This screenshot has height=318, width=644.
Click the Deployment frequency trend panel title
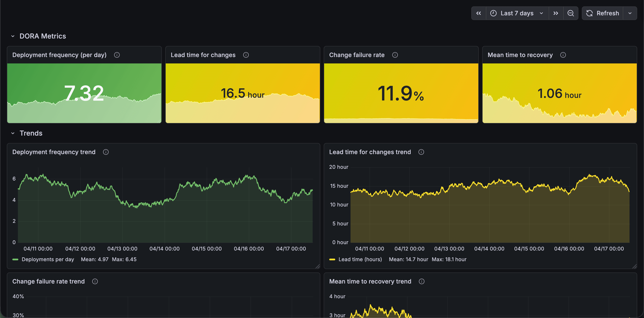click(54, 152)
